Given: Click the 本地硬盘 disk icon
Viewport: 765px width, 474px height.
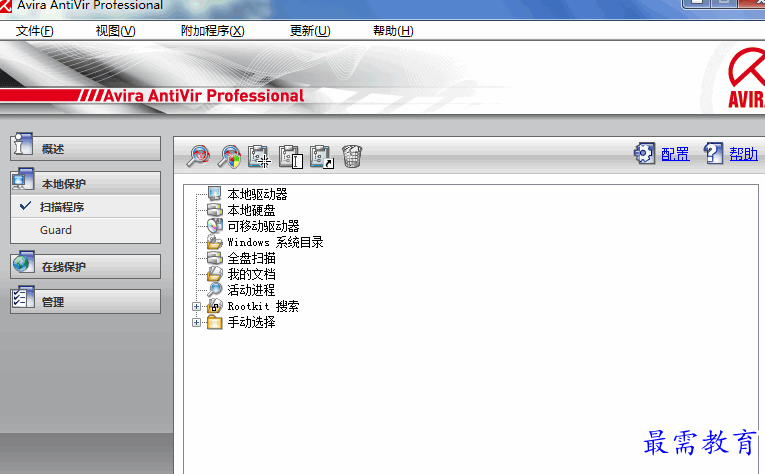Looking at the screenshot, I should coord(215,210).
